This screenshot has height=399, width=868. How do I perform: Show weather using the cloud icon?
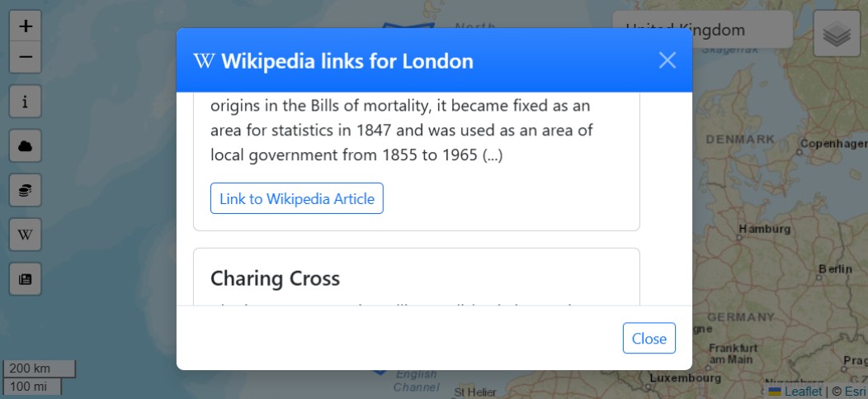26,146
